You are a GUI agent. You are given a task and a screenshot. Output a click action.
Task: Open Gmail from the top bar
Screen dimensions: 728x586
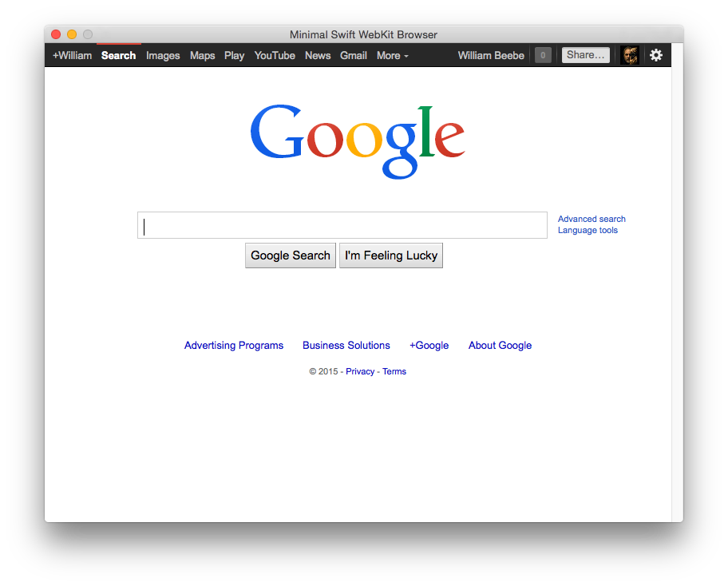click(354, 56)
